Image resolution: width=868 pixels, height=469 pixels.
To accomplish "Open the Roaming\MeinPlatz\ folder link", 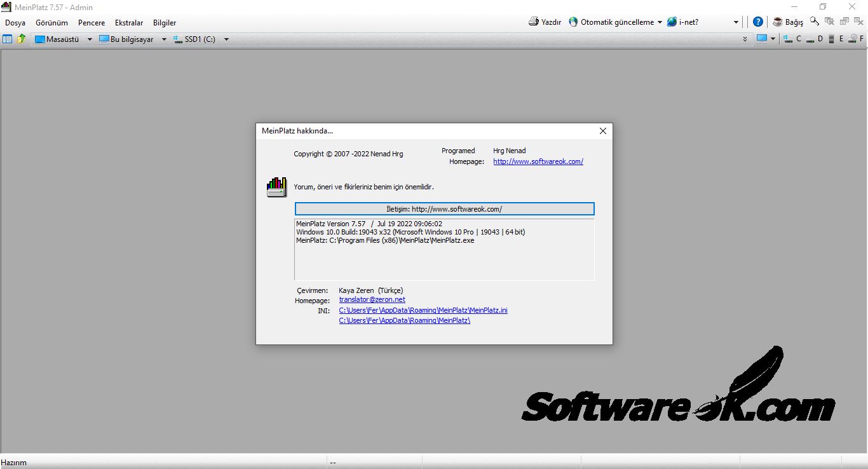I will (405, 320).
